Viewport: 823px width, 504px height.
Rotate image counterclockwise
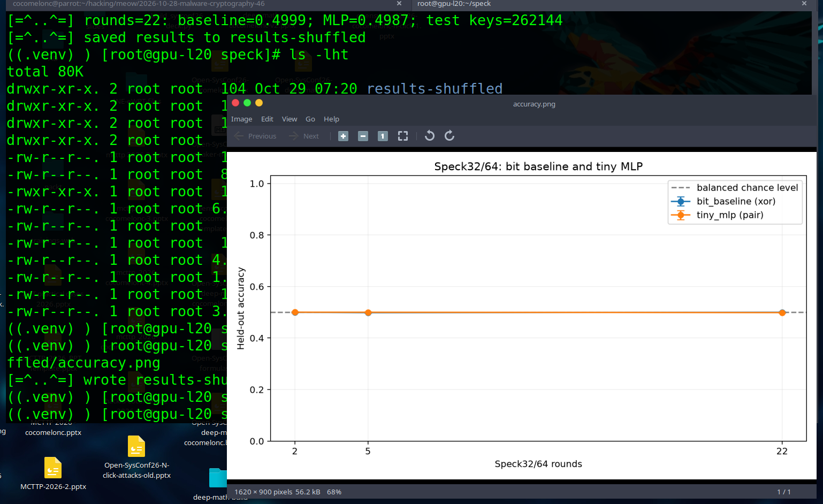(x=429, y=136)
